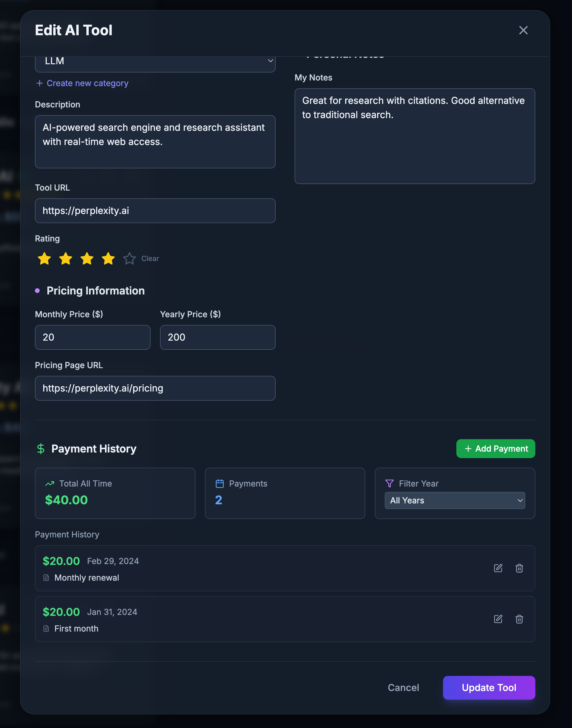
Task: Set rating to four stars
Action: pos(108,259)
